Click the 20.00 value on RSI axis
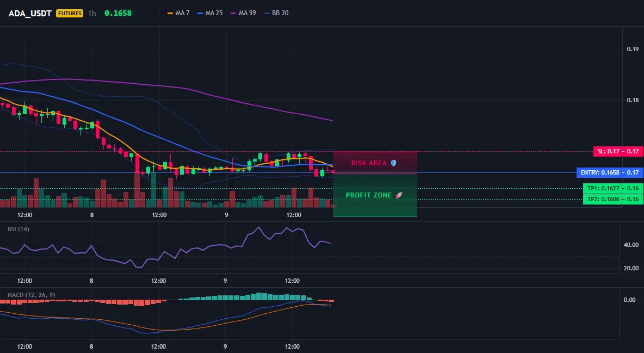Image resolution: width=644 pixels, height=353 pixels. pyautogui.click(x=631, y=268)
